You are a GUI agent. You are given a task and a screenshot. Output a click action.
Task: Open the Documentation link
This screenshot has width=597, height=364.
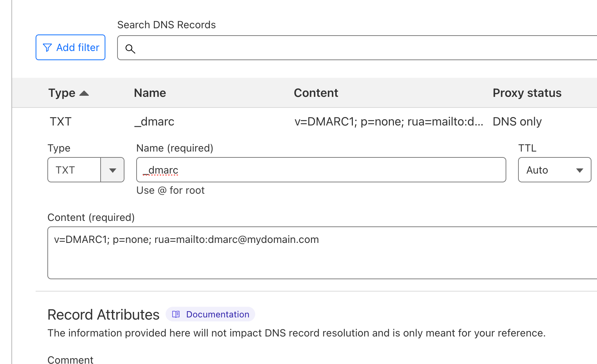(x=217, y=314)
